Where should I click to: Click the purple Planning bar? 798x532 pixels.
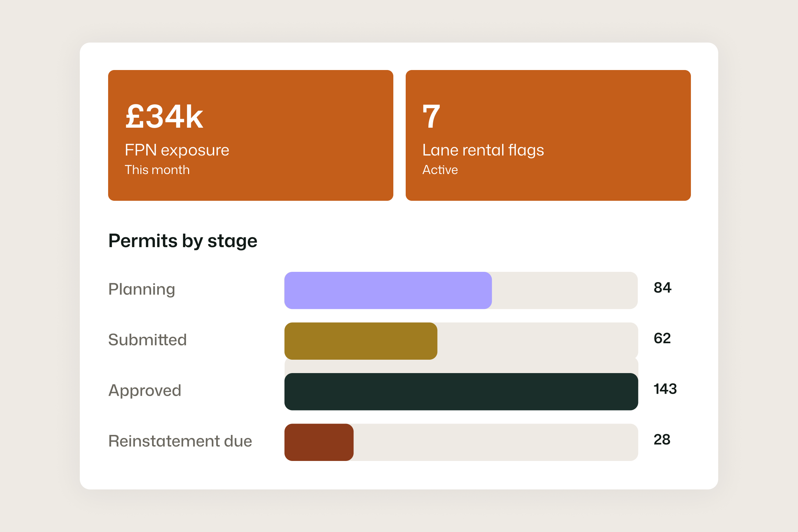[388, 290]
